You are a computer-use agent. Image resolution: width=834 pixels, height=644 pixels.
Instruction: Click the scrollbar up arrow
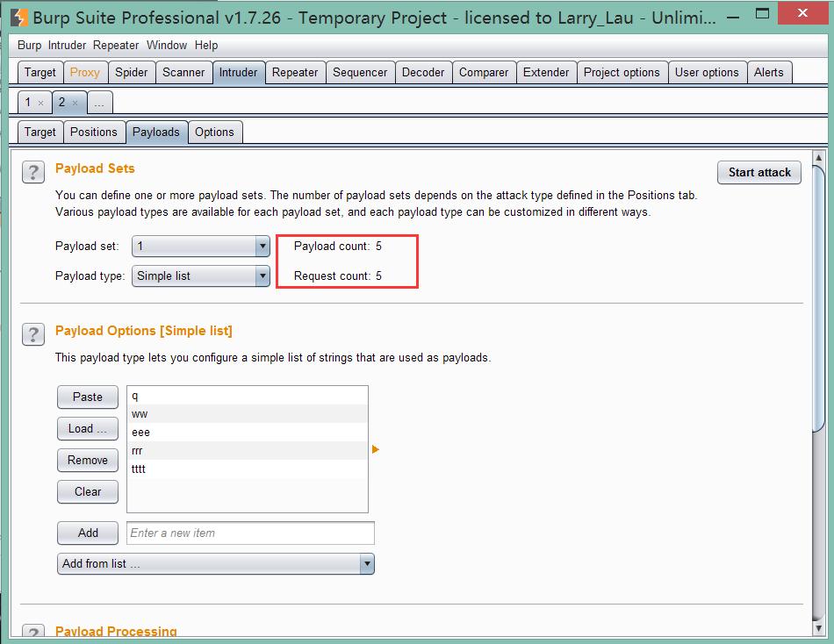[x=818, y=158]
